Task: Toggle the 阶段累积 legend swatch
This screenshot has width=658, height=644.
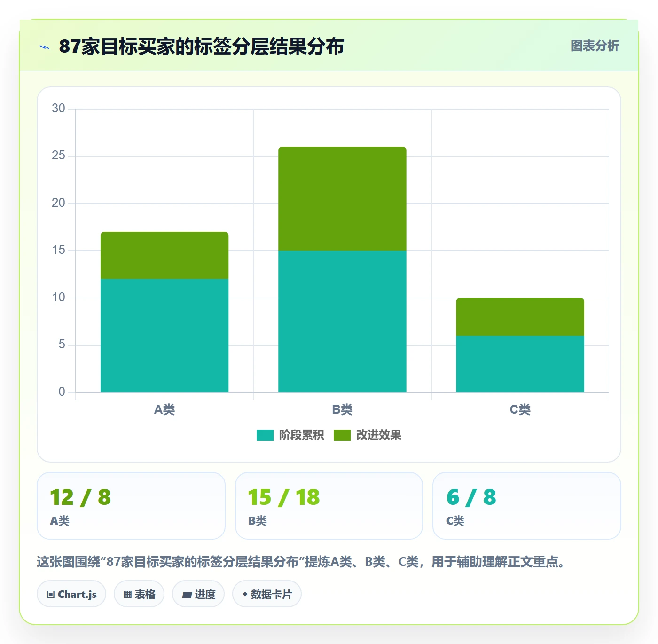Action: pyautogui.click(x=265, y=435)
